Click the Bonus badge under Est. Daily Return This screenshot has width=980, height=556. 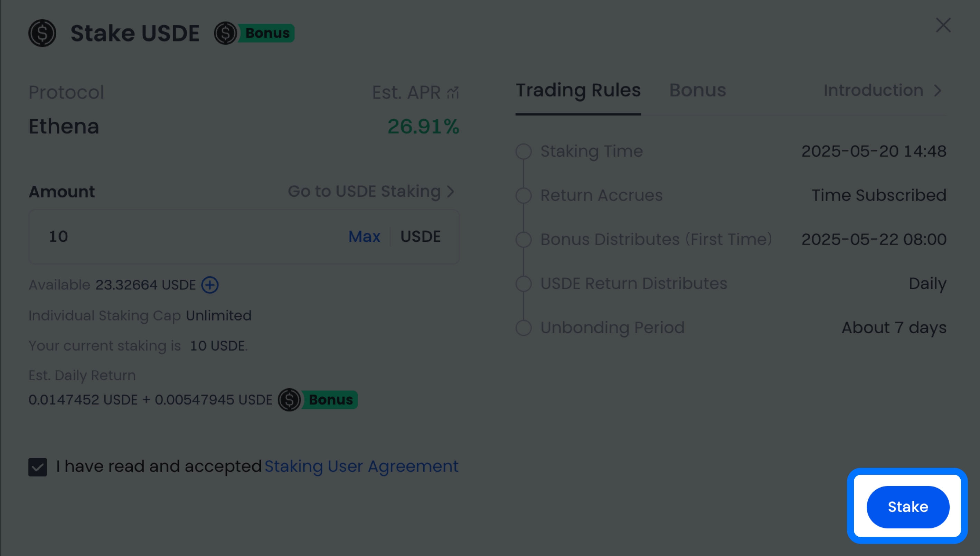tap(318, 399)
